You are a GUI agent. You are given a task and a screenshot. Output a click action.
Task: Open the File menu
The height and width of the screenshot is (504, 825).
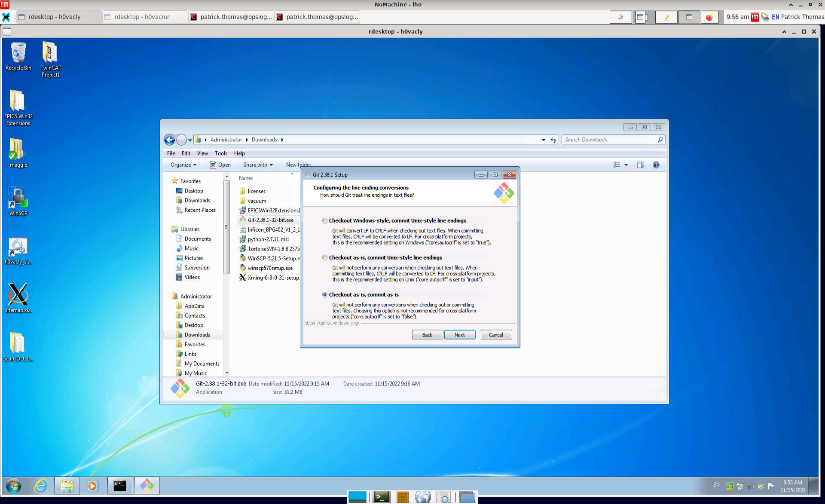coord(171,153)
